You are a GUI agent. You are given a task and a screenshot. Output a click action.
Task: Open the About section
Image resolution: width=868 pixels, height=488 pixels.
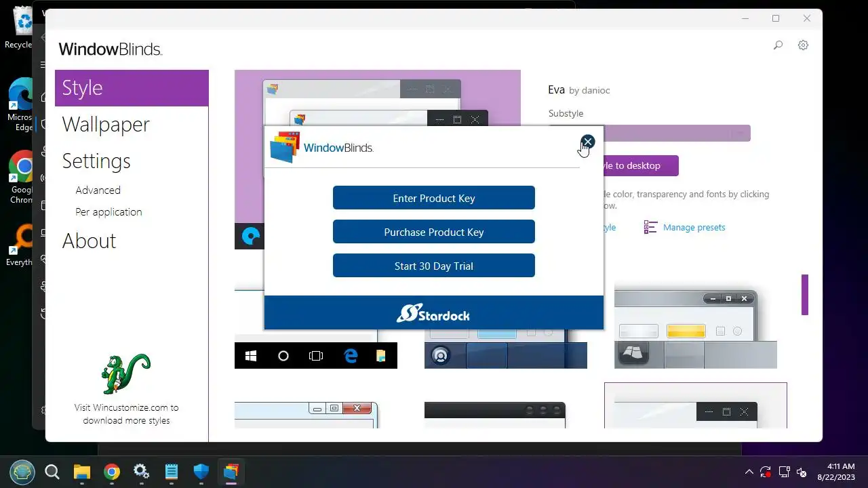(89, 241)
